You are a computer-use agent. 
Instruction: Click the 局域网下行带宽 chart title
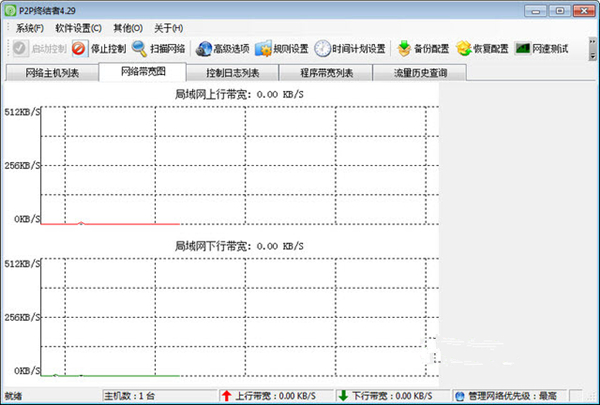click(x=239, y=246)
